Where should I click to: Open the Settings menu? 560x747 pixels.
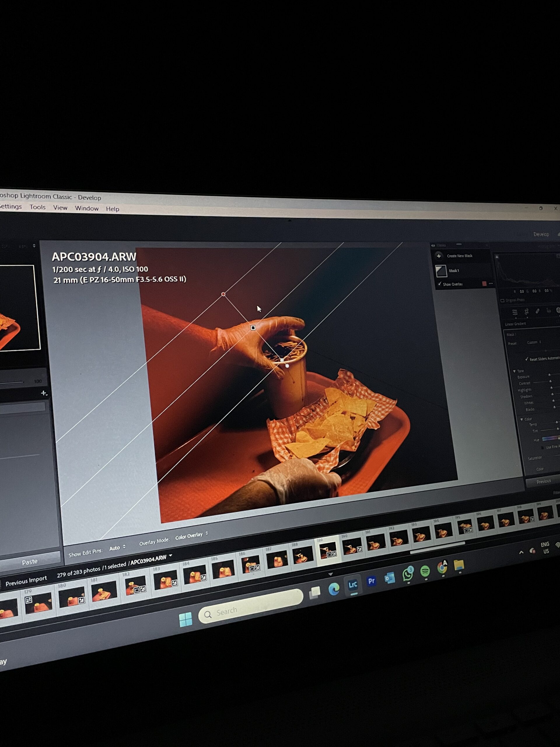pyautogui.click(x=10, y=206)
